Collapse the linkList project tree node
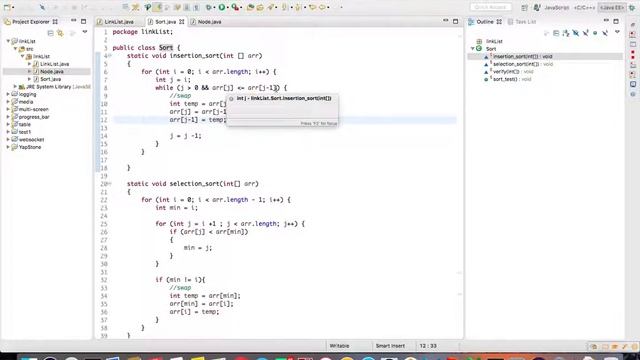 click(x=8, y=41)
